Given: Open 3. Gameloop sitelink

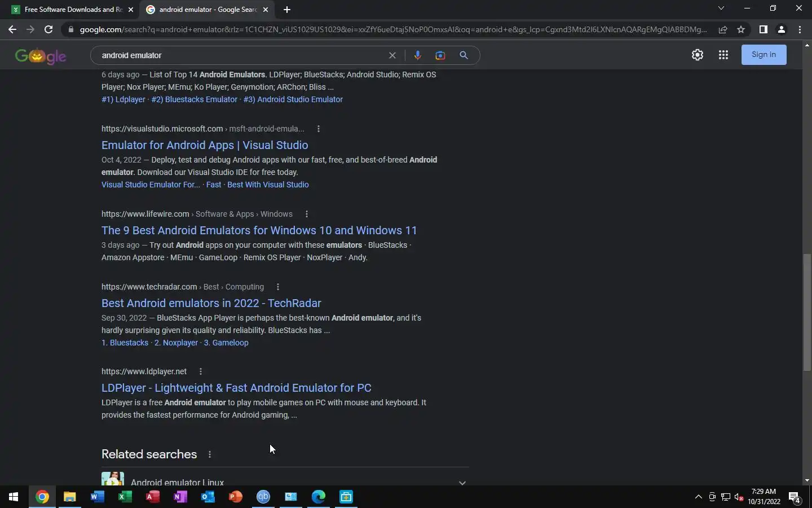Looking at the screenshot, I should coord(226,343).
